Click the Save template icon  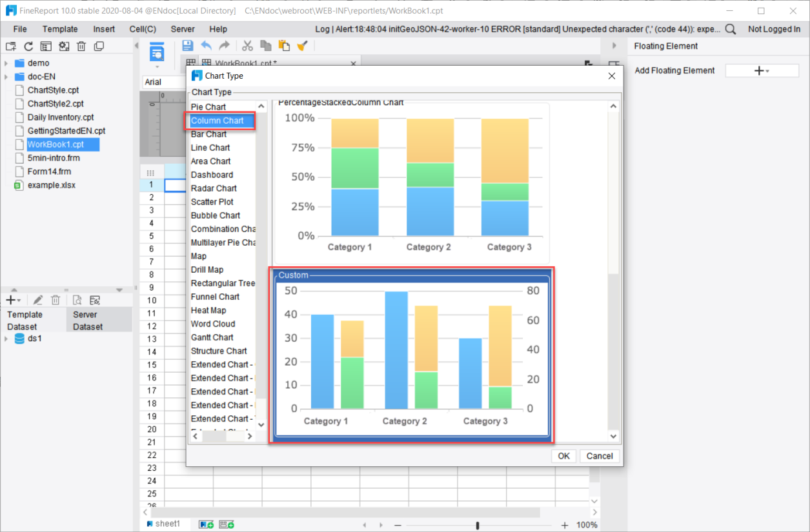(188, 45)
